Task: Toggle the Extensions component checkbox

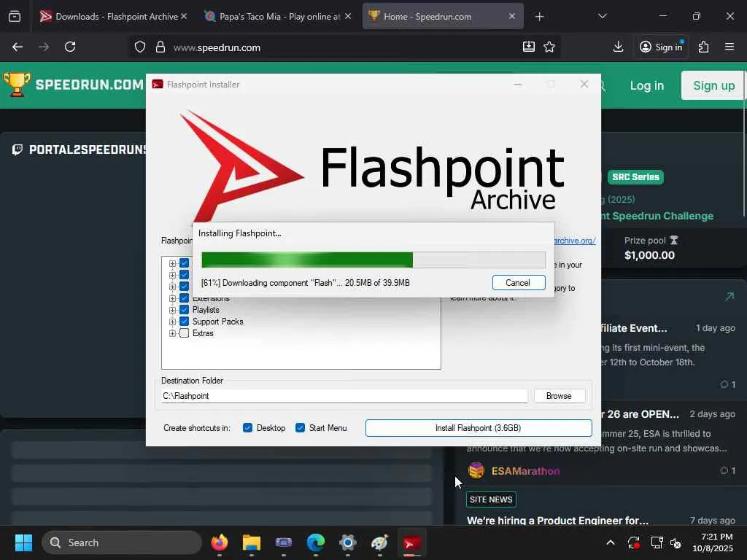Action: click(185, 298)
